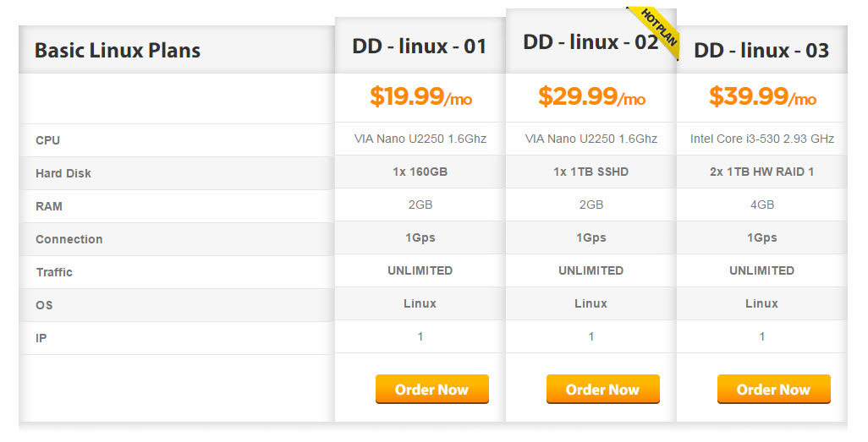Click the Traffic row label
Viewport: 868px width, 442px height.
pos(54,272)
